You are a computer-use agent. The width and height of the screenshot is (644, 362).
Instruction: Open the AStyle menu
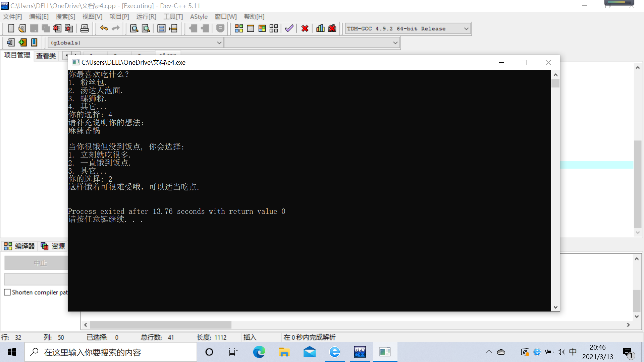199,17
